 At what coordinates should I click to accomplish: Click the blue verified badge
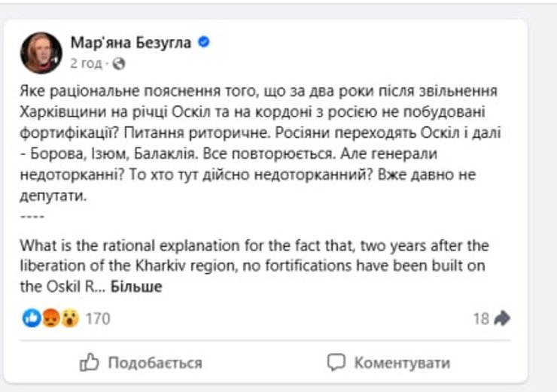[x=203, y=43]
